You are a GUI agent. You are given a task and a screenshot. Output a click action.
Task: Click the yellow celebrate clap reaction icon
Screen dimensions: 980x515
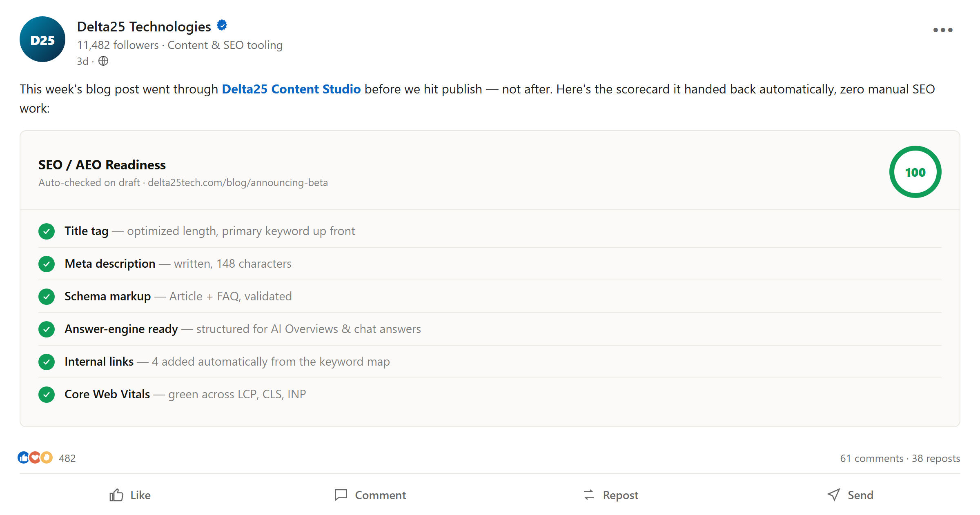point(47,457)
